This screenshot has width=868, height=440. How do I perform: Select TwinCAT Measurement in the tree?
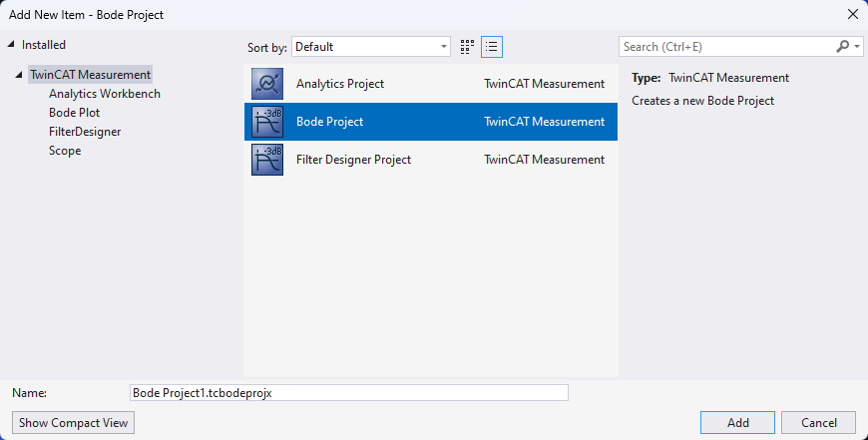pos(90,74)
